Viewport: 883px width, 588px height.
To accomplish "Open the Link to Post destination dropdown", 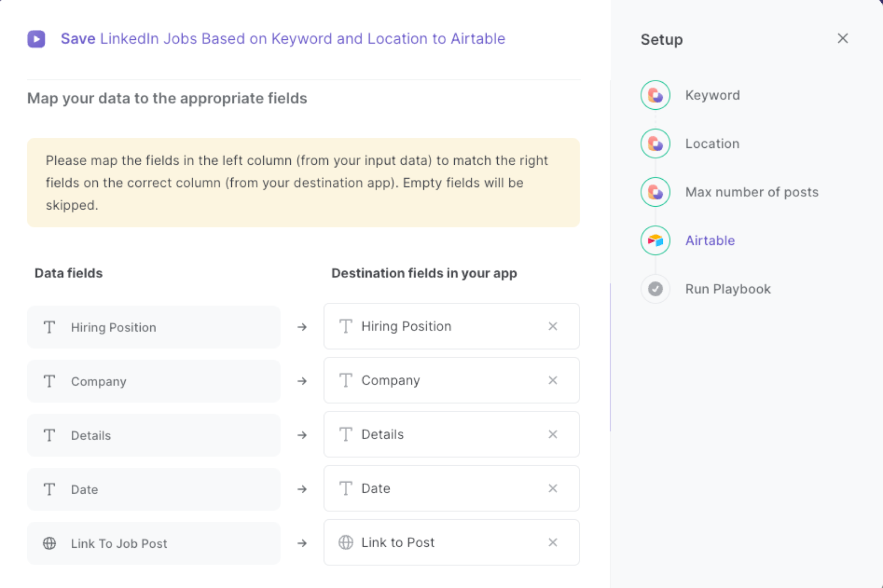I will (451, 543).
